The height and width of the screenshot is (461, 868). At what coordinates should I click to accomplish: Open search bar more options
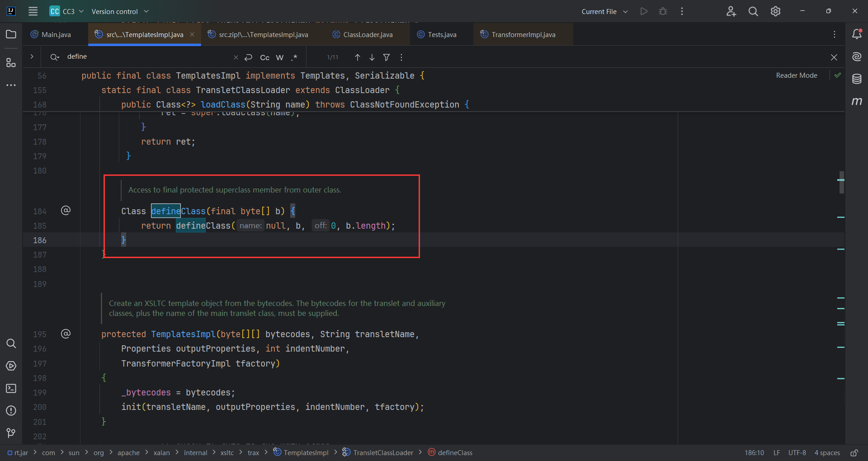pyautogui.click(x=401, y=57)
